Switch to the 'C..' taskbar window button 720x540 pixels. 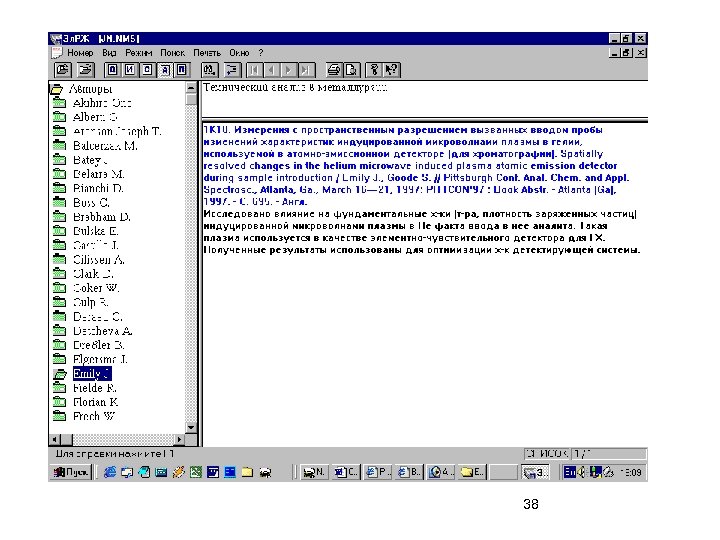tap(346, 472)
